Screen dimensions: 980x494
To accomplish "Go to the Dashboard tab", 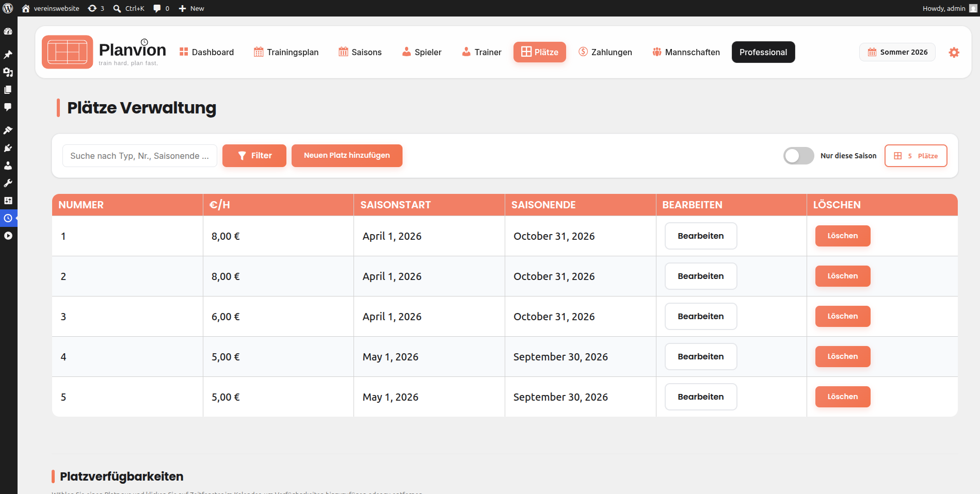I will coord(206,52).
